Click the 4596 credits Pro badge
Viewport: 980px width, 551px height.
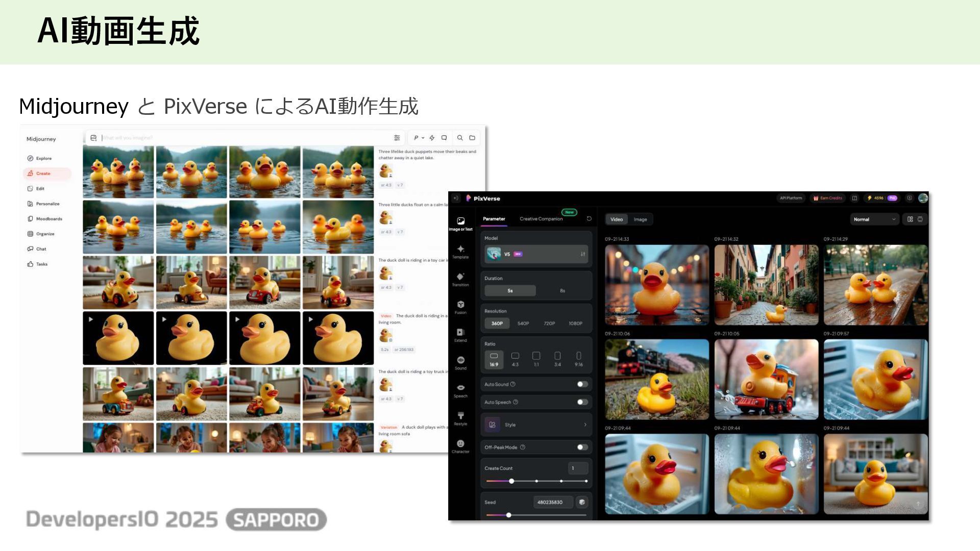tap(883, 198)
